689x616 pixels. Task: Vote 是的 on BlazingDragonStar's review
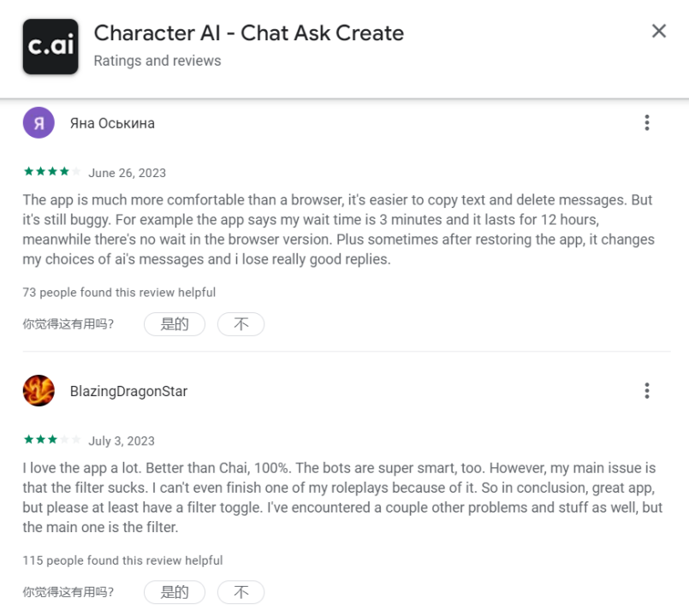[x=174, y=592]
